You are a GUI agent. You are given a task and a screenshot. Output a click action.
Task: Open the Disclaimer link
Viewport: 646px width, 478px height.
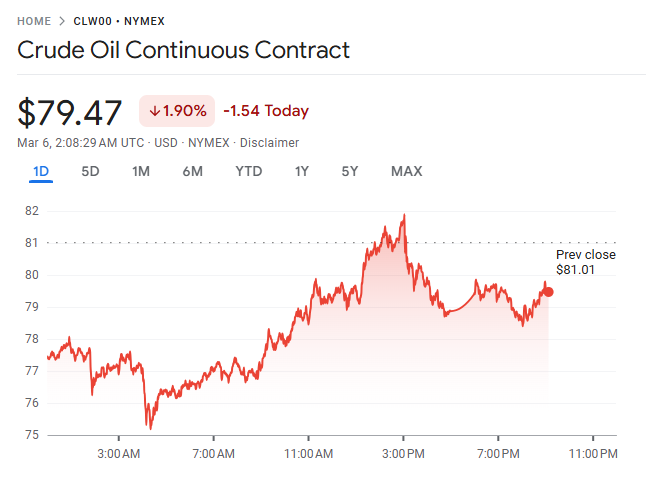coord(269,143)
